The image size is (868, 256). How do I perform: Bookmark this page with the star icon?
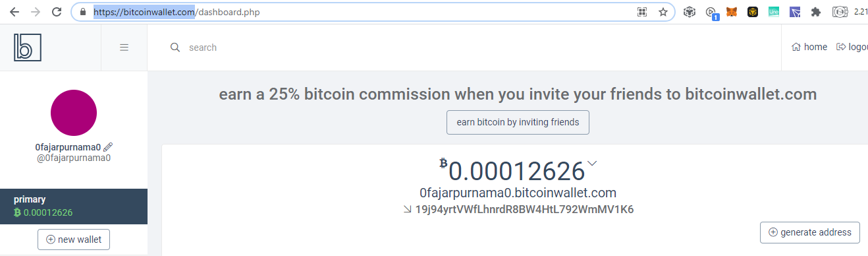coord(663,12)
